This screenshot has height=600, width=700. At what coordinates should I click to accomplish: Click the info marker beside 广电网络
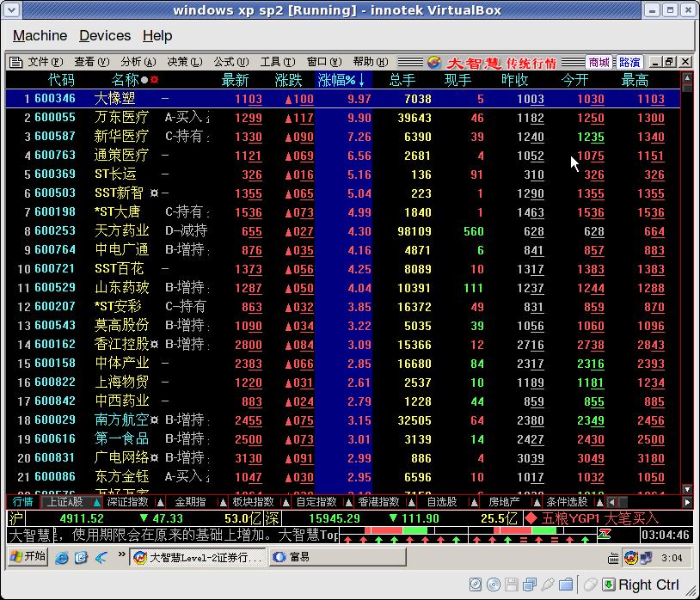click(154, 457)
